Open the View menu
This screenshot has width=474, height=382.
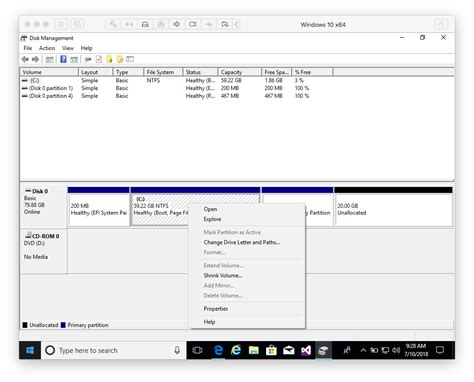[68, 48]
